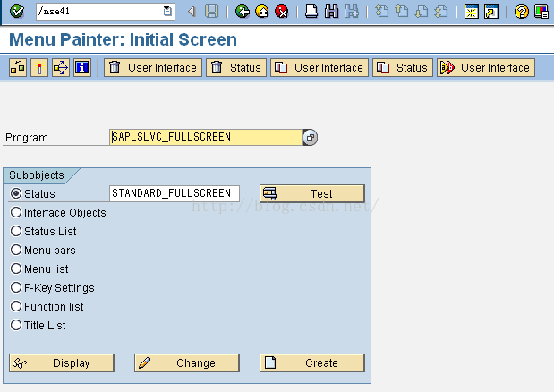Screen dimensions: 554x392
Task: Click the Display button with glasses icon
Action: (62, 362)
